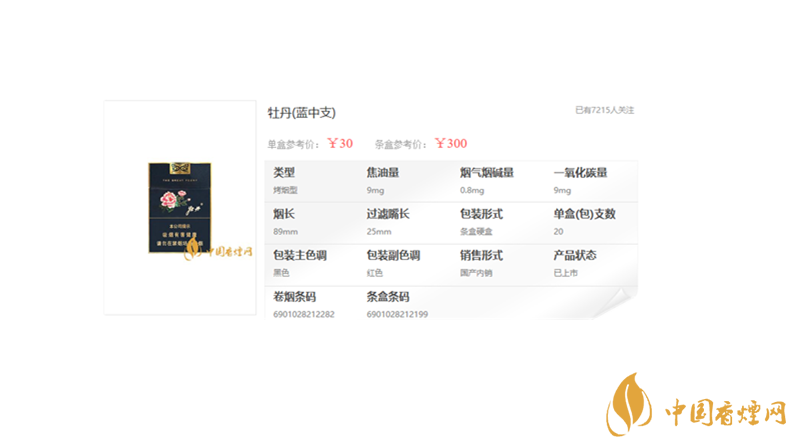Click the 包装主色调 label
The width and height of the screenshot is (796, 447).
[x=299, y=256]
